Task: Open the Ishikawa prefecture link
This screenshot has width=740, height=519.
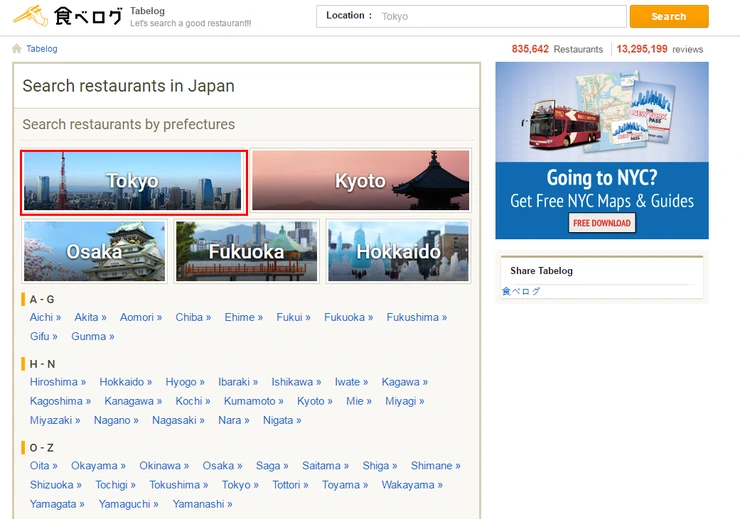Action: coord(296,382)
